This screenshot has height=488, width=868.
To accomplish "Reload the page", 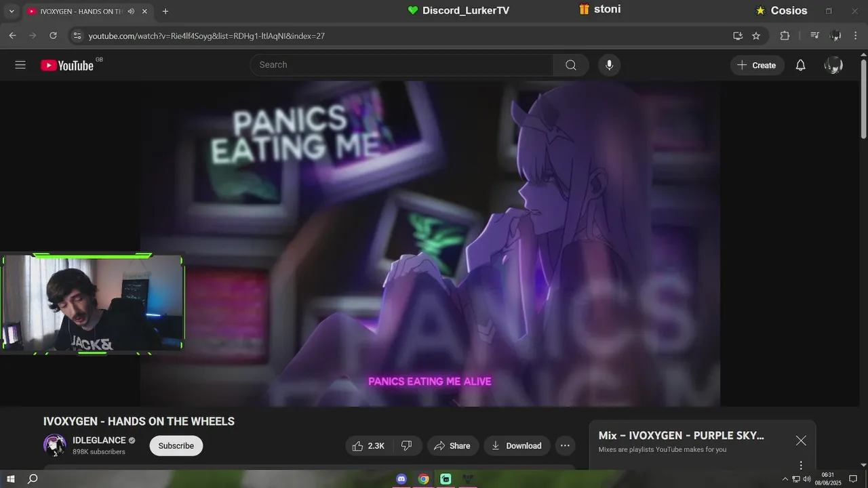I will (53, 35).
